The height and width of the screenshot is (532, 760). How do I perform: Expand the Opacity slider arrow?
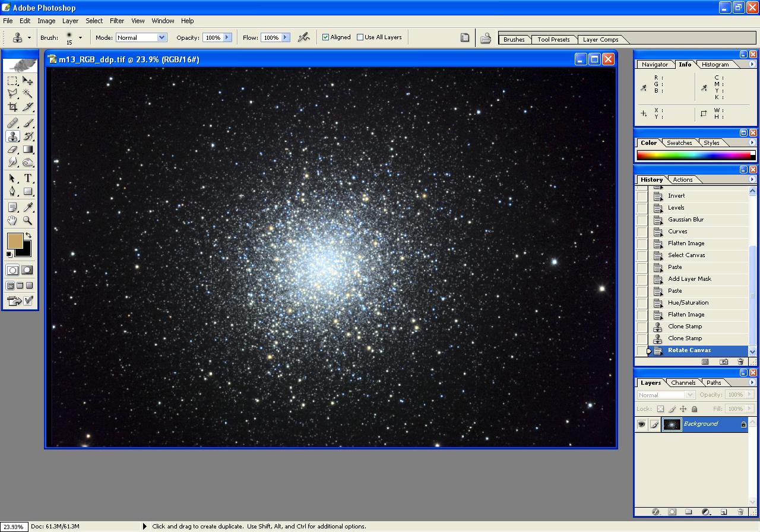pyautogui.click(x=227, y=37)
